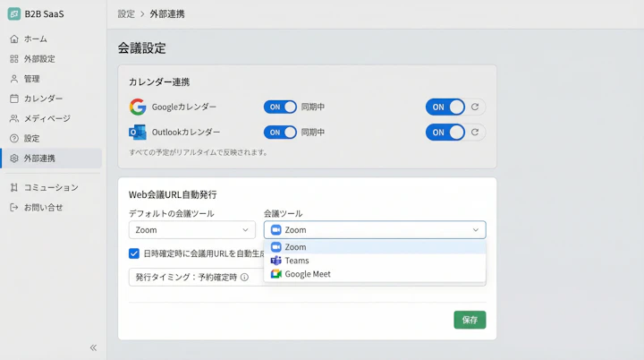Select Teams from dropdown list

coord(375,261)
